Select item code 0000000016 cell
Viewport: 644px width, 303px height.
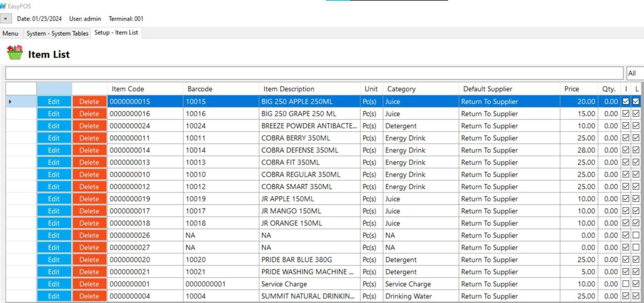pyautogui.click(x=145, y=114)
